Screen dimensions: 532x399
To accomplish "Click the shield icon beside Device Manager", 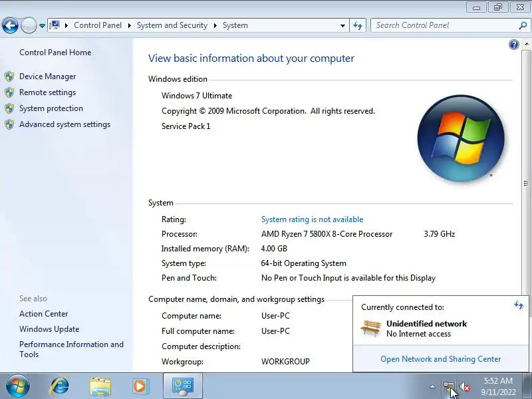I will click(x=9, y=76).
